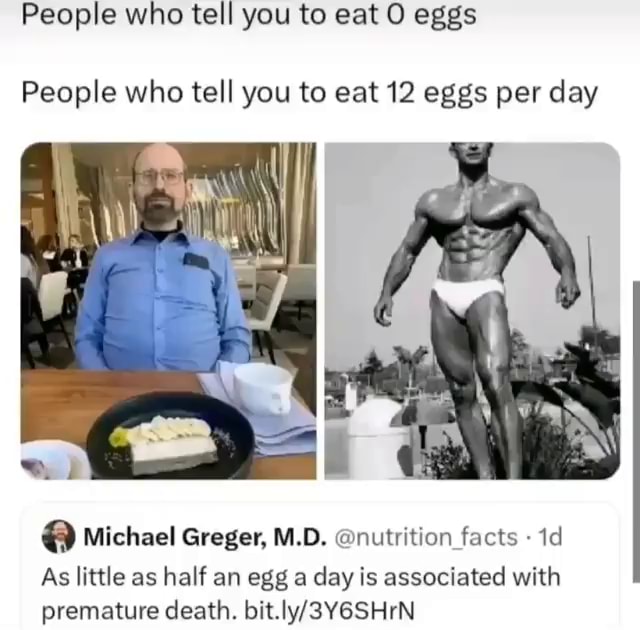
Task: Click the man's eyeglasses in the left photo
Action: pos(159,177)
